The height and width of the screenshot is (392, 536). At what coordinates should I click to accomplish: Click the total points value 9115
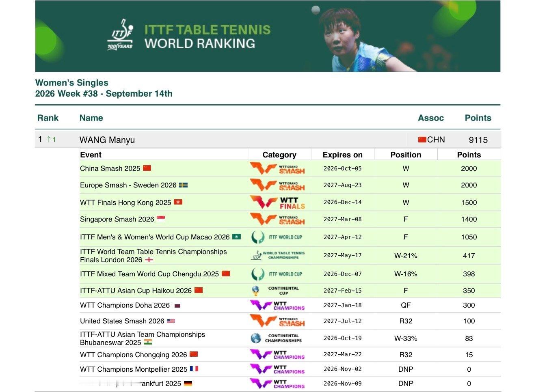pos(478,140)
